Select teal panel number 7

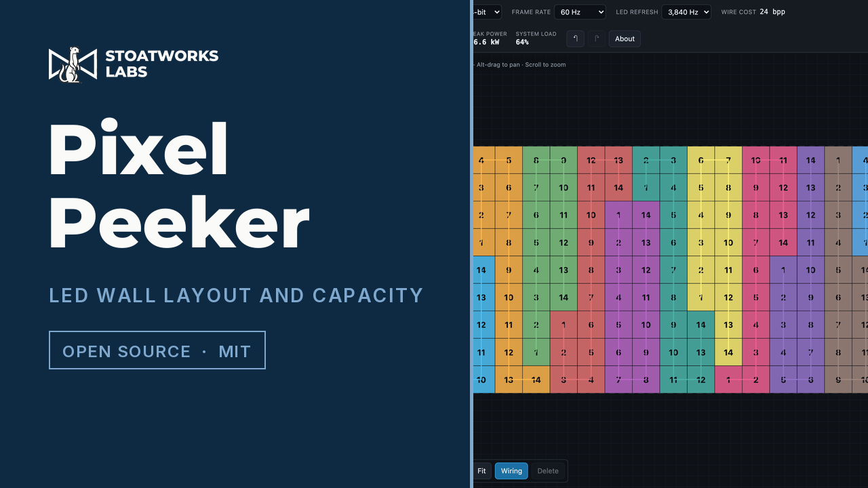click(673, 270)
